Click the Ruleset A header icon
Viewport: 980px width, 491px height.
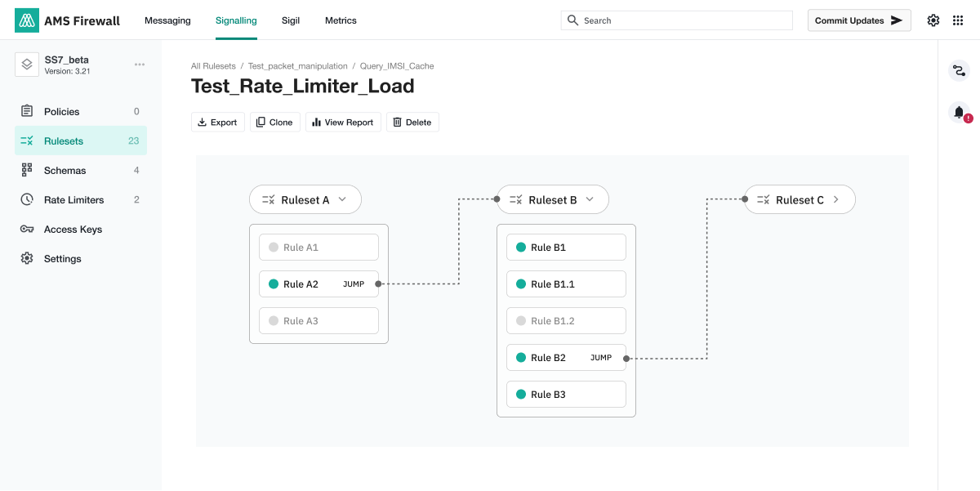(x=269, y=199)
